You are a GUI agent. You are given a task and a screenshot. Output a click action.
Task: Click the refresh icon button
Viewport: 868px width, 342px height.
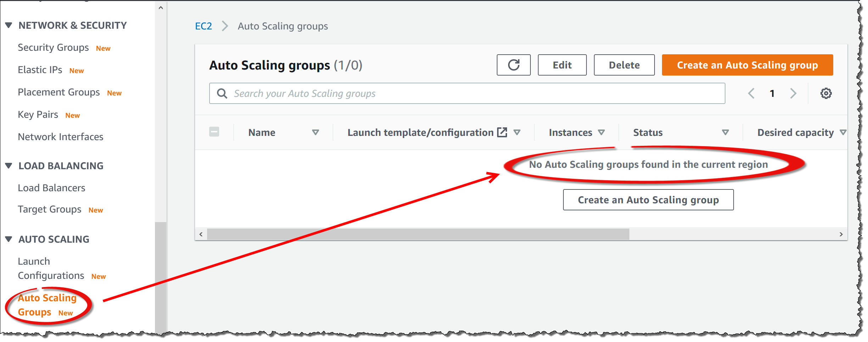[x=513, y=65]
